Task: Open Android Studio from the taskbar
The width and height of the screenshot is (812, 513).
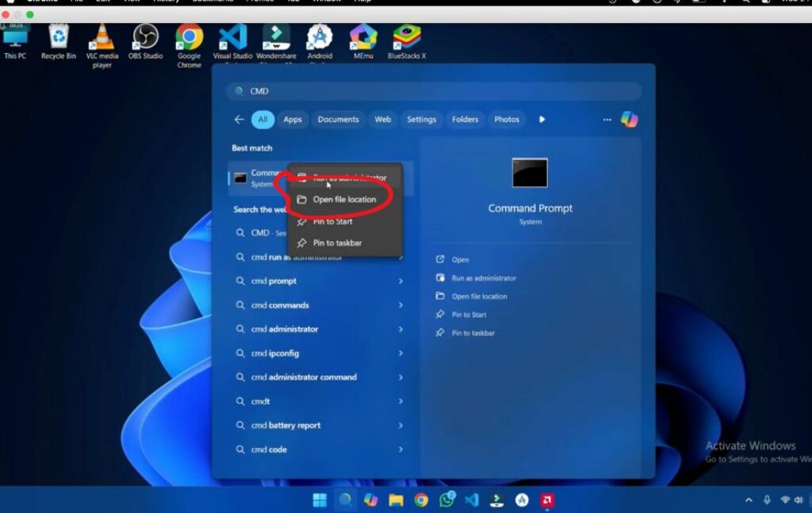Action: [522, 500]
